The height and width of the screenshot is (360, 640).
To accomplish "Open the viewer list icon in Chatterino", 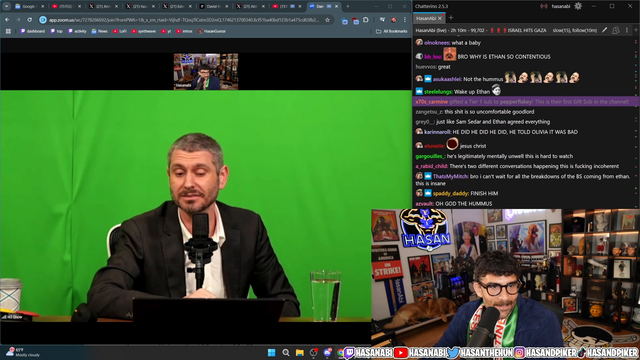I will coord(616,30).
